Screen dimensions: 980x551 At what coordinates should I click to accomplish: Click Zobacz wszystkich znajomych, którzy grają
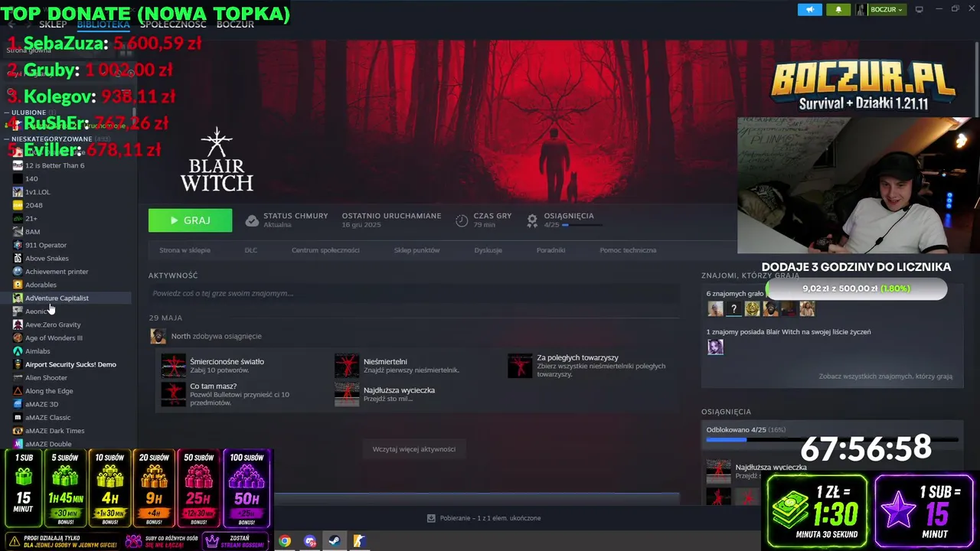[x=886, y=377]
